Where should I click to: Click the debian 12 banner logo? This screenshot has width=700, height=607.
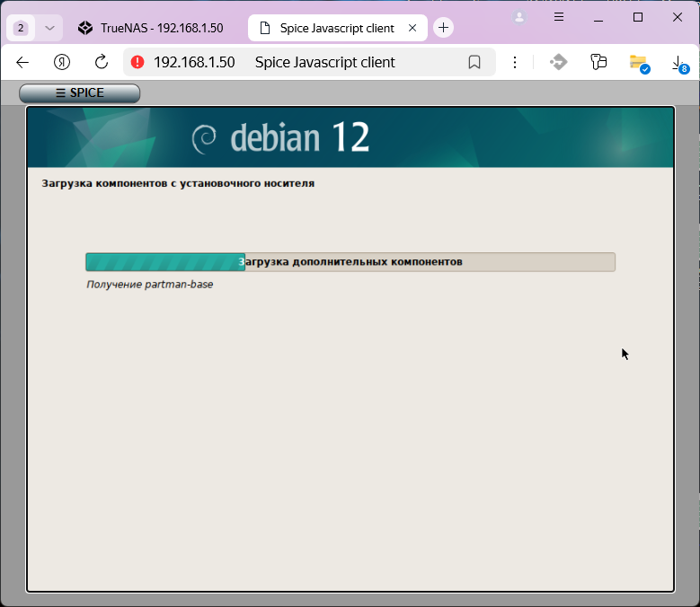[280, 138]
